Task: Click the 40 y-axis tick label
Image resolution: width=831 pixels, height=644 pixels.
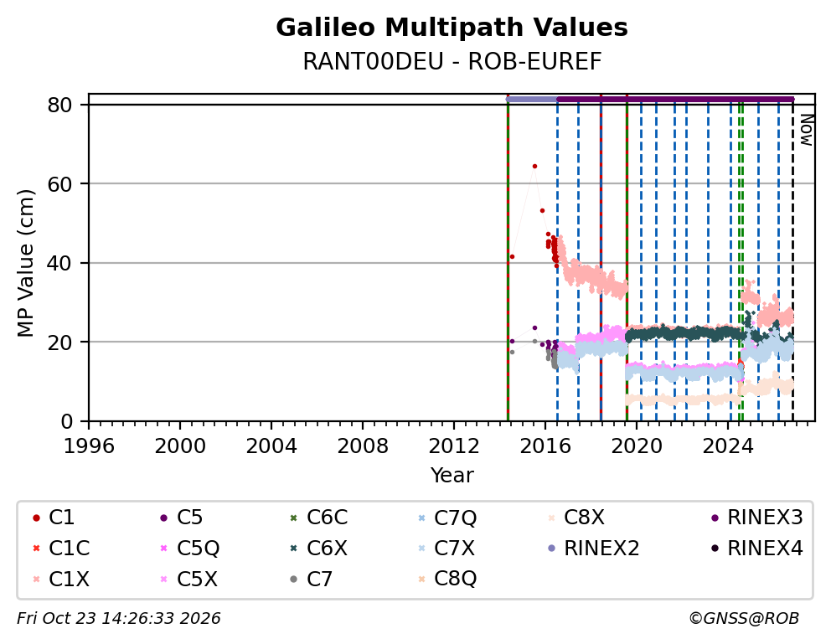Action: coord(59,263)
